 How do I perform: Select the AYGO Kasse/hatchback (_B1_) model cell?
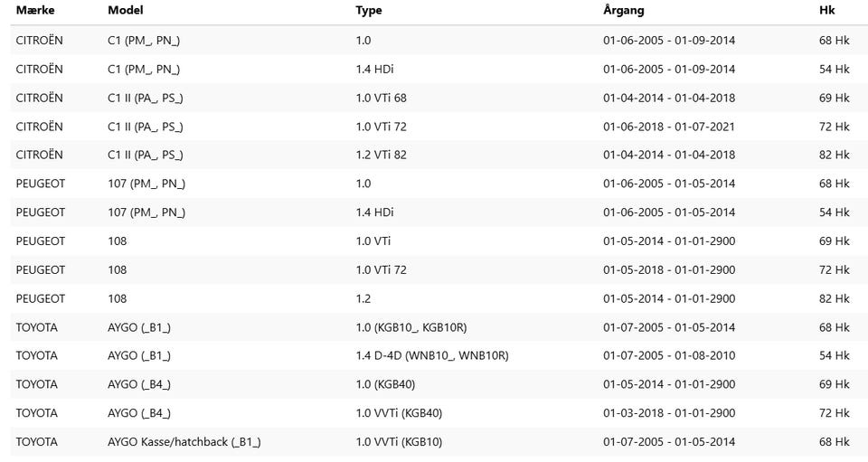[184, 442]
